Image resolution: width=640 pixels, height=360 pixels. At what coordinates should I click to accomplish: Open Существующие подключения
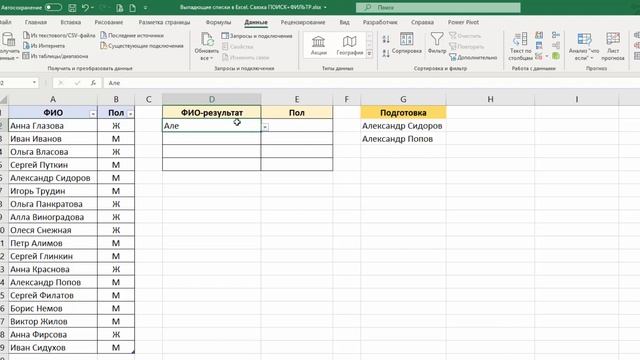pos(142,46)
